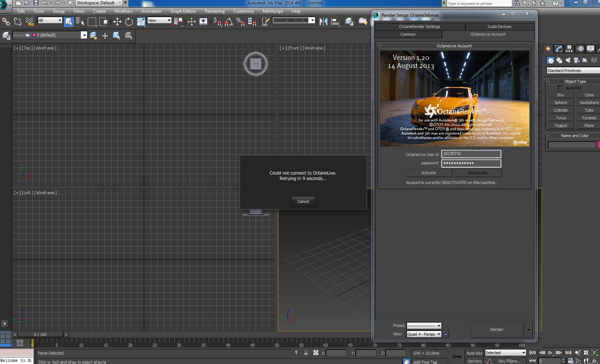Click the time slider showing 0 / 100
The width and height of the screenshot is (600, 364).
pos(40,334)
